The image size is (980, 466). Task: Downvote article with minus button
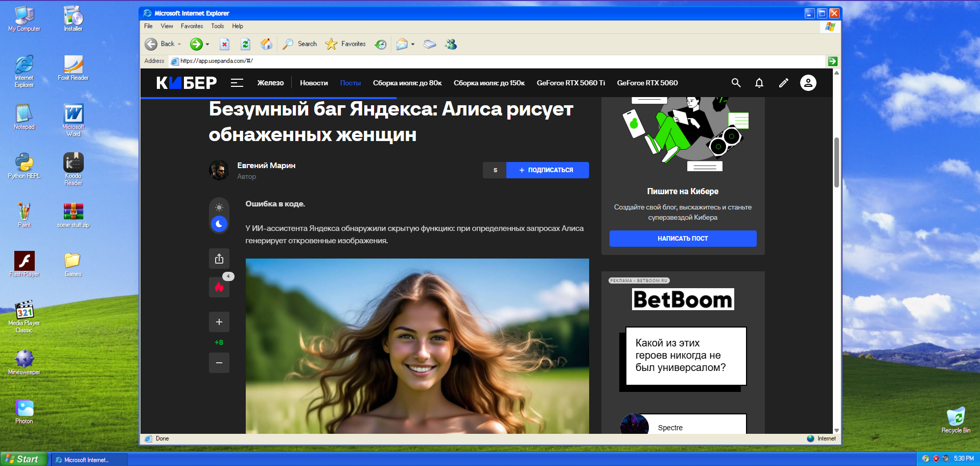[x=219, y=363]
